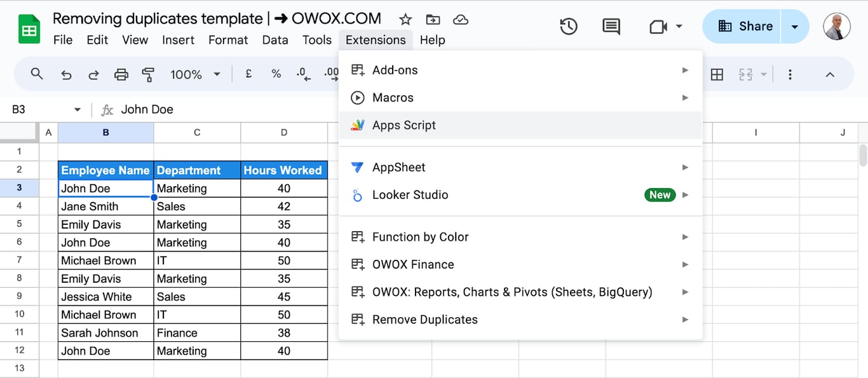Open Function by Color add-on
The width and height of the screenshot is (868, 378).
tap(520, 237)
